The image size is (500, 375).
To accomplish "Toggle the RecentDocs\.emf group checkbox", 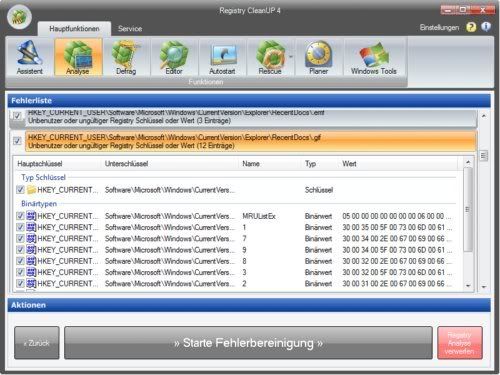I will (x=17, y=116).
